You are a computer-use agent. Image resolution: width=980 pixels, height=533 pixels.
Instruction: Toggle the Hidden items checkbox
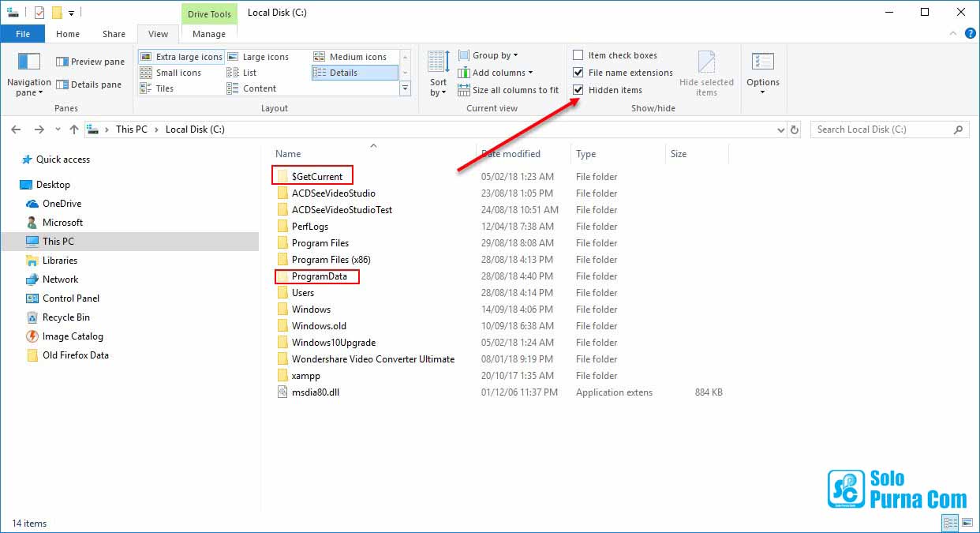click(x=578, y=90)
